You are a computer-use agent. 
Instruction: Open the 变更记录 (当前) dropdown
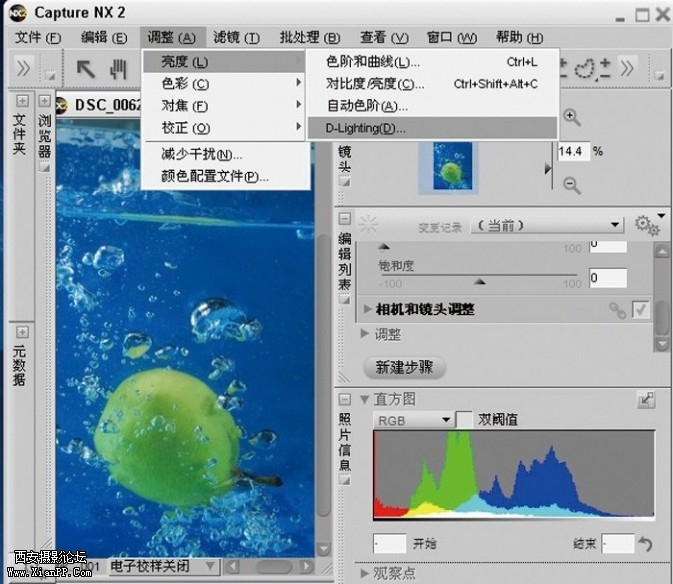click(547, 225)
